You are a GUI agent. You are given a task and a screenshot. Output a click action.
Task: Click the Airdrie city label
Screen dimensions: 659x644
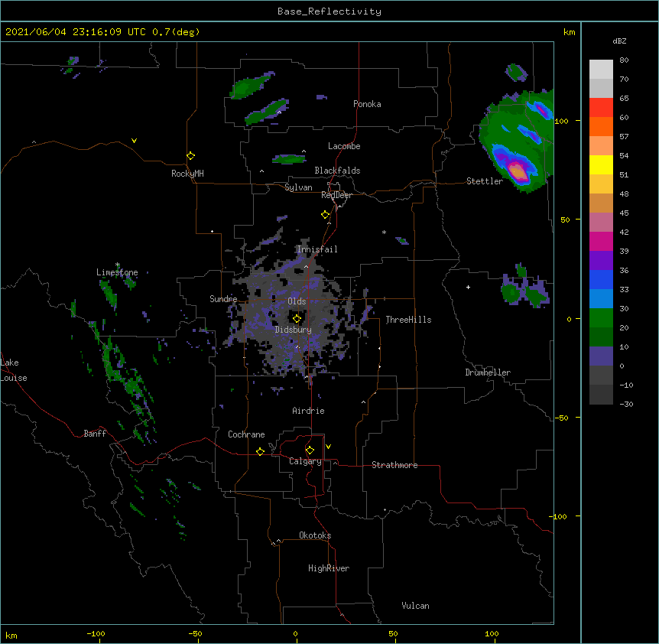[x=309, y=411]
